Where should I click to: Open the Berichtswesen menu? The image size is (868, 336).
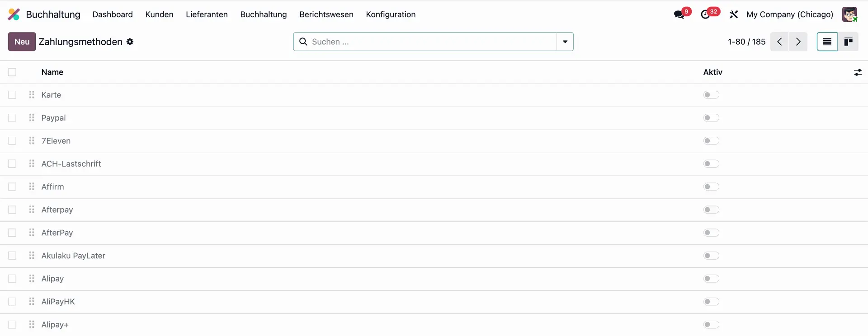[326, 14]
